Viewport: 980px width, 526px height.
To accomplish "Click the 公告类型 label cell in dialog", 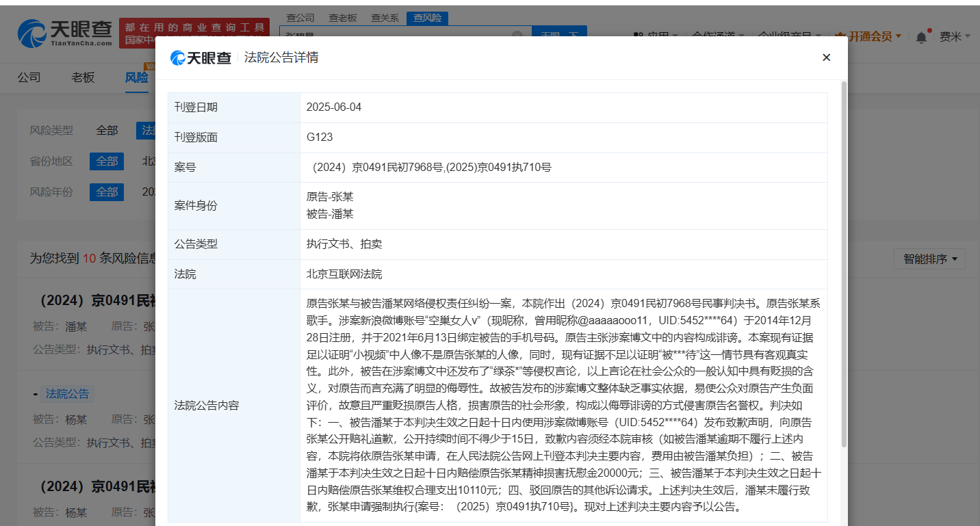I will pos(234,244).
